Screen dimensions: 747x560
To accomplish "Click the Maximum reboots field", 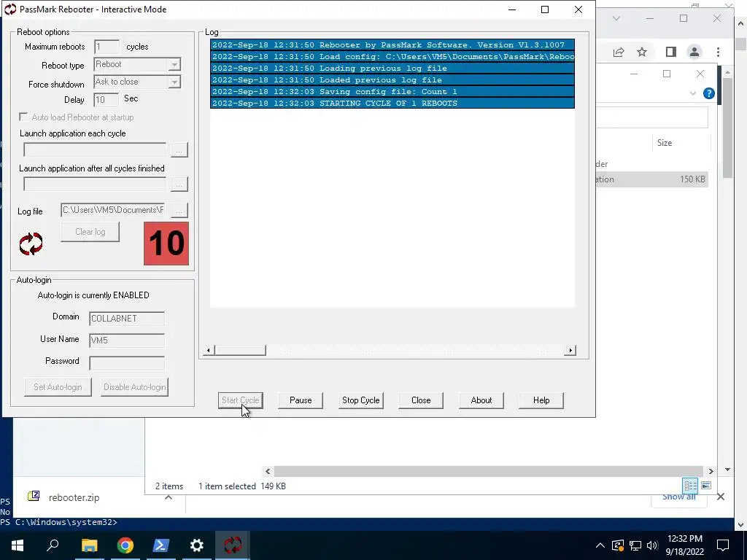I will click(x=107, y=47).
